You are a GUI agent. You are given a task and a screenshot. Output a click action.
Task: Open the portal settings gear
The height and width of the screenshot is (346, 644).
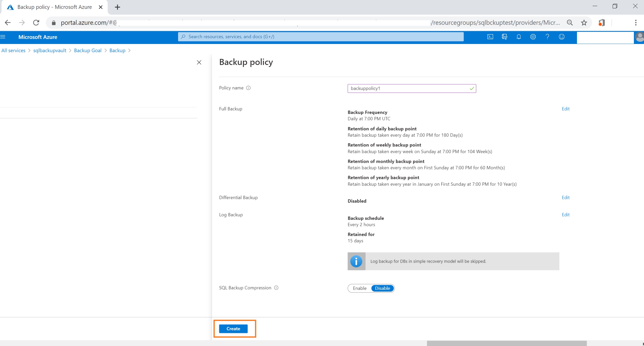point(533,37)
